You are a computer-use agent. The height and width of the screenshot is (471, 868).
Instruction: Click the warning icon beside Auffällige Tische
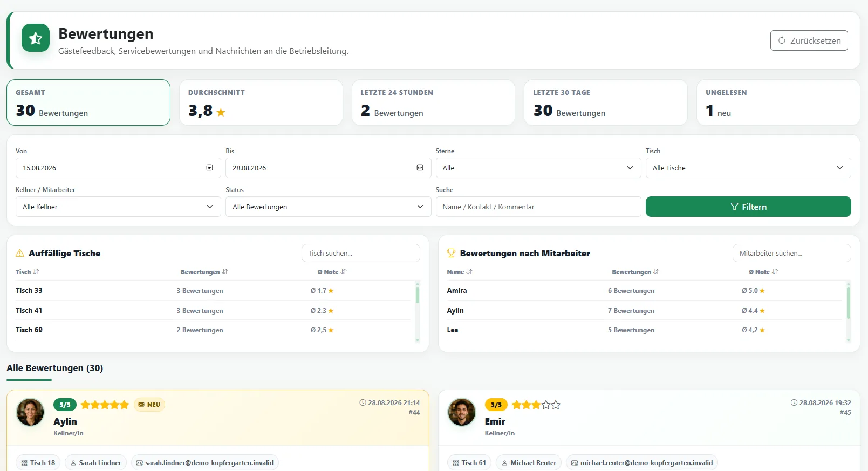coord(20,253)
